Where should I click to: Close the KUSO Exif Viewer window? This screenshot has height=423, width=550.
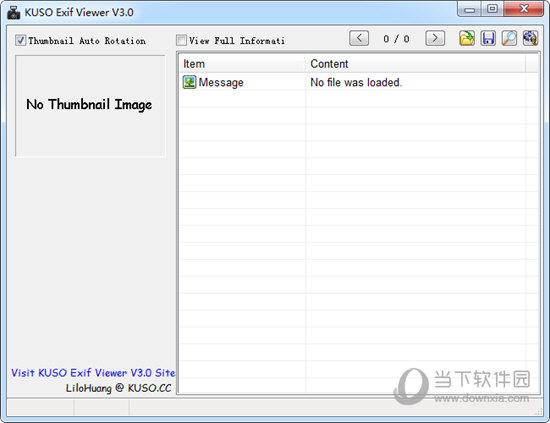523,9
